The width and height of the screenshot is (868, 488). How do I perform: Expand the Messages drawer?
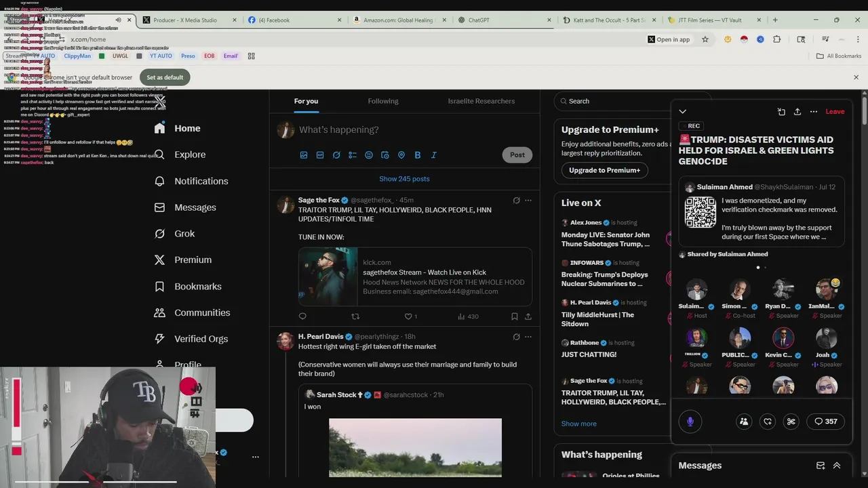coord(837,466)
